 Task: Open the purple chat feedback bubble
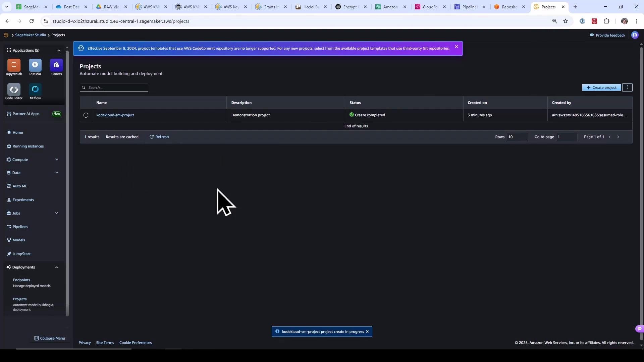tap(639, 329)
